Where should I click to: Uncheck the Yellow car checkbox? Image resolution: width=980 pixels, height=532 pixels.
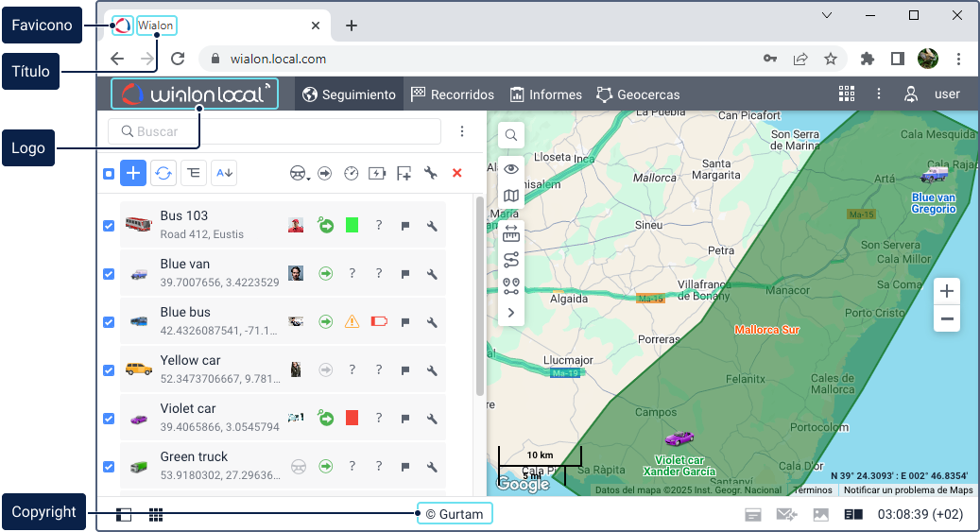click(109, 370)
